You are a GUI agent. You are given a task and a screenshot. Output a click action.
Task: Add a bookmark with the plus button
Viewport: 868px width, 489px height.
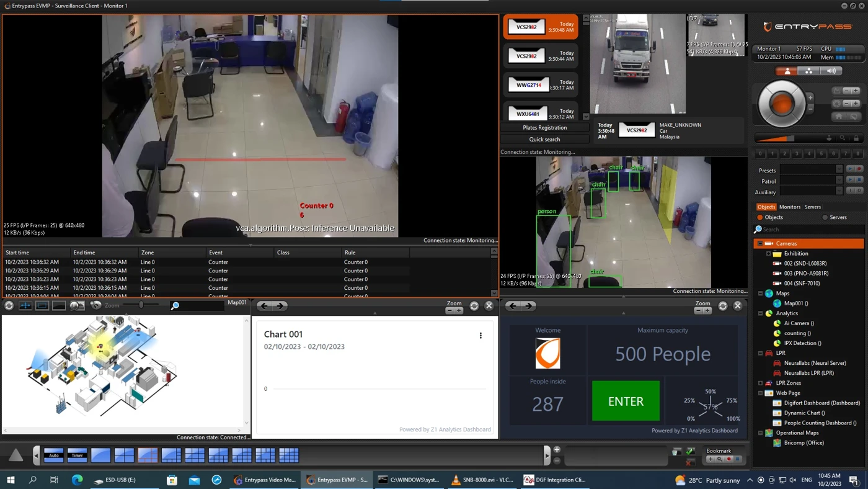(711, 460)
